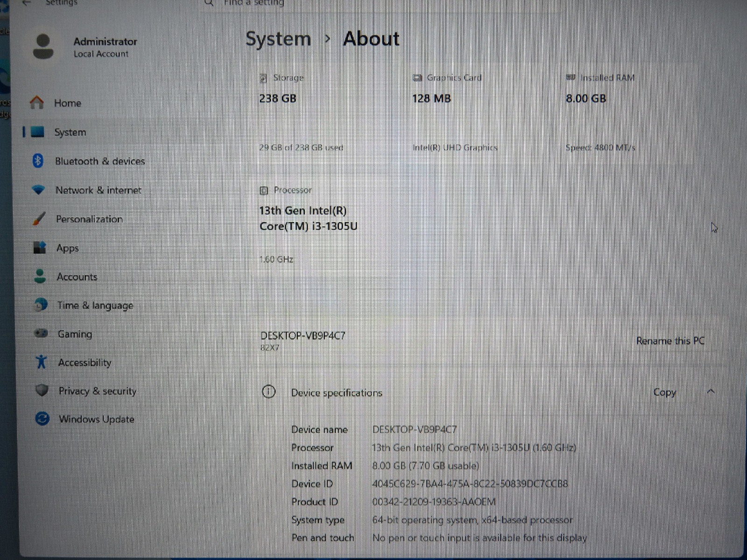The height and width of the screenshot is (560, 747).
Task: Click the Pen and touch label
Action: tap(323, 538)
